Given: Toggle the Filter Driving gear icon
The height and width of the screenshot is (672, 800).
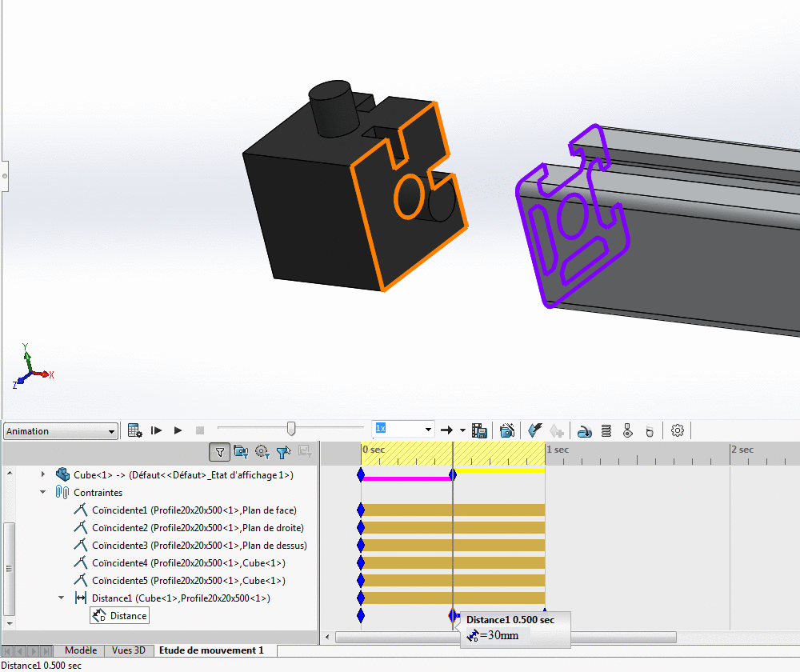Looking at the screenshot, I should (262, 452).
